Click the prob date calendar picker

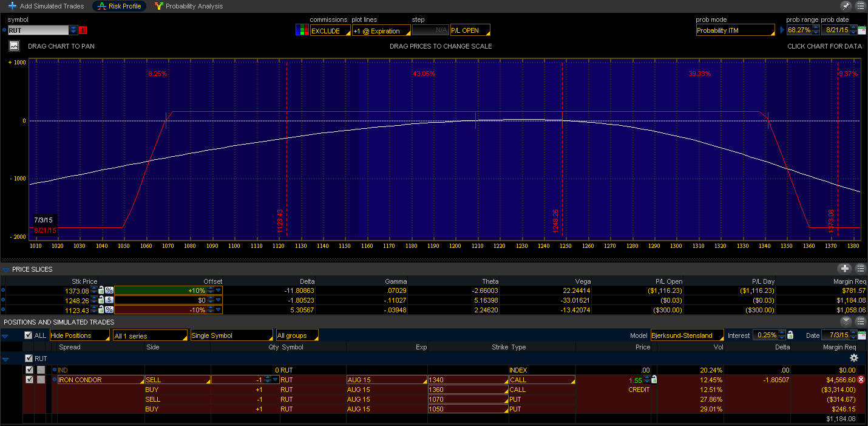(x=863, y=29)
